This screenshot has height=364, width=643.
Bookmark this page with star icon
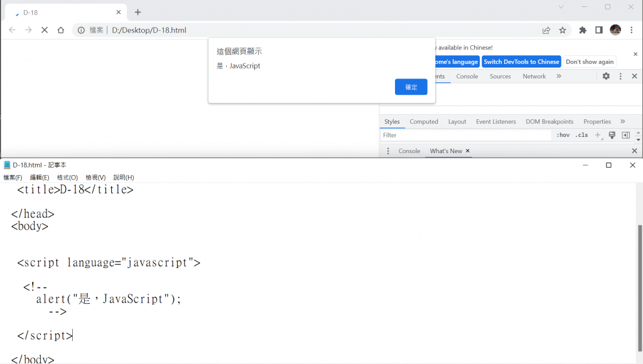(563, 30)
